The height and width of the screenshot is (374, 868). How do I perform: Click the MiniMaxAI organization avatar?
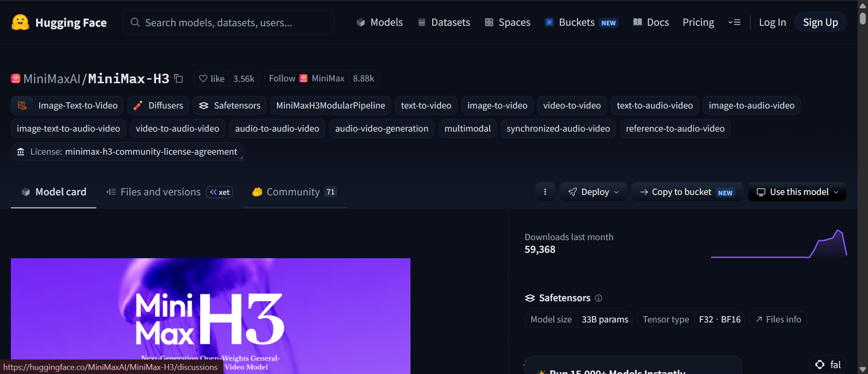point(15,79)
